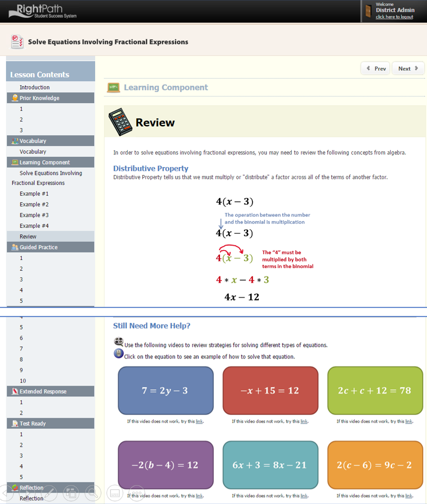Click the door logout icon beside District Admin
427x504 pixels.
point(368,11)
